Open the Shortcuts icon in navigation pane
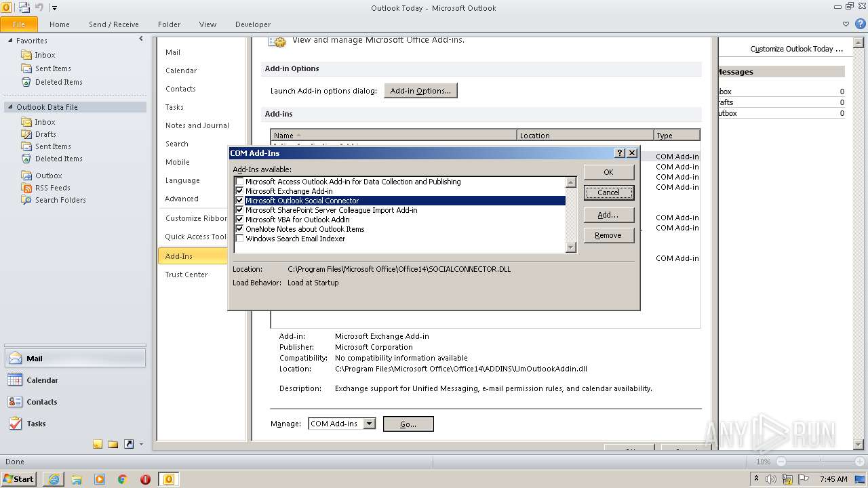This screenshot has width=868, height=488. click(x=128, y=444)
